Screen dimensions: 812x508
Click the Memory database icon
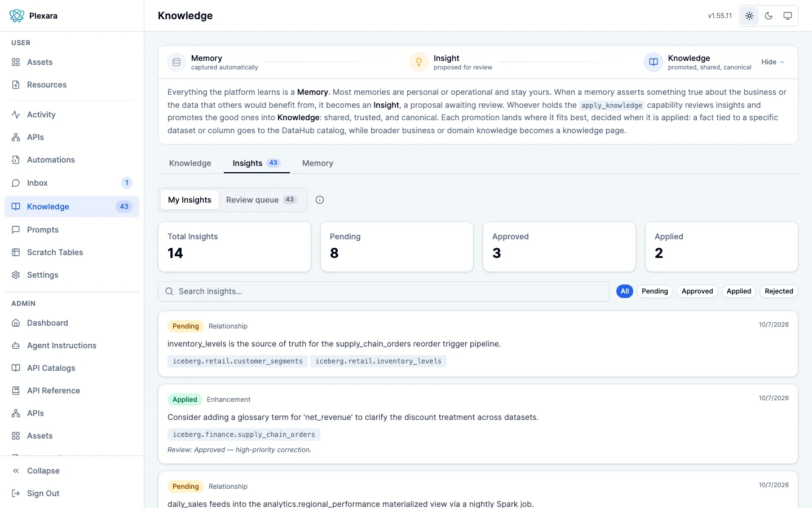(x=176, y=62)
